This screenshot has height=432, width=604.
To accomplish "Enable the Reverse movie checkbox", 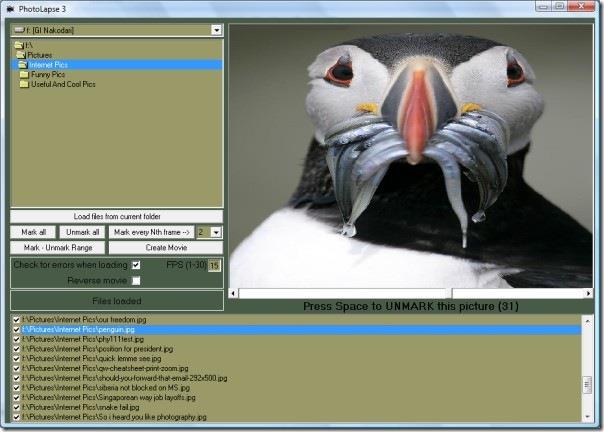I will pyautogui.click(x=136, y=281).
